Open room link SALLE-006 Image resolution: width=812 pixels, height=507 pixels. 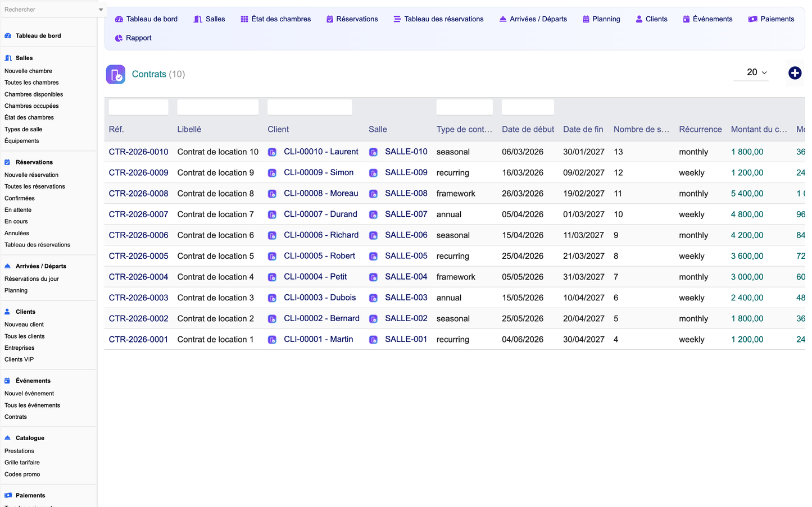point(406,235)
